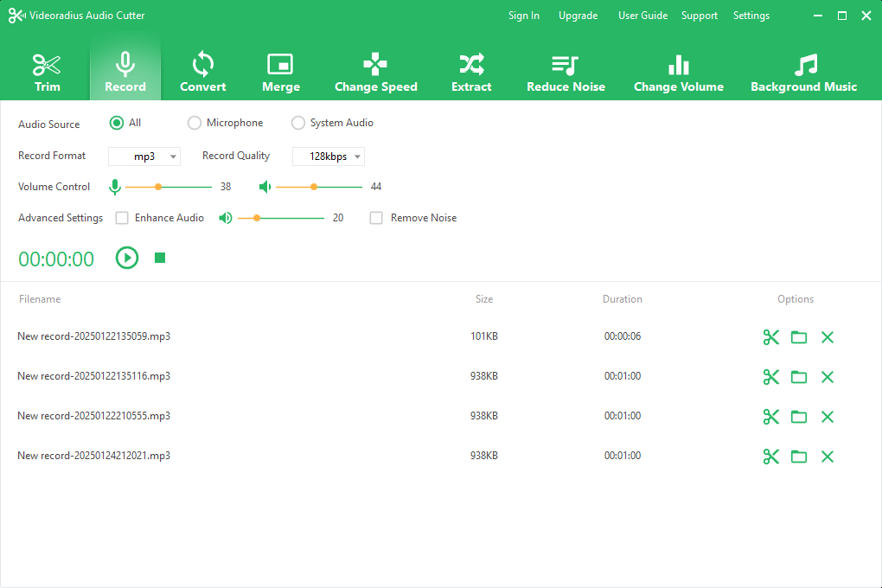Stop recording with the square button

tap(160, 258)
